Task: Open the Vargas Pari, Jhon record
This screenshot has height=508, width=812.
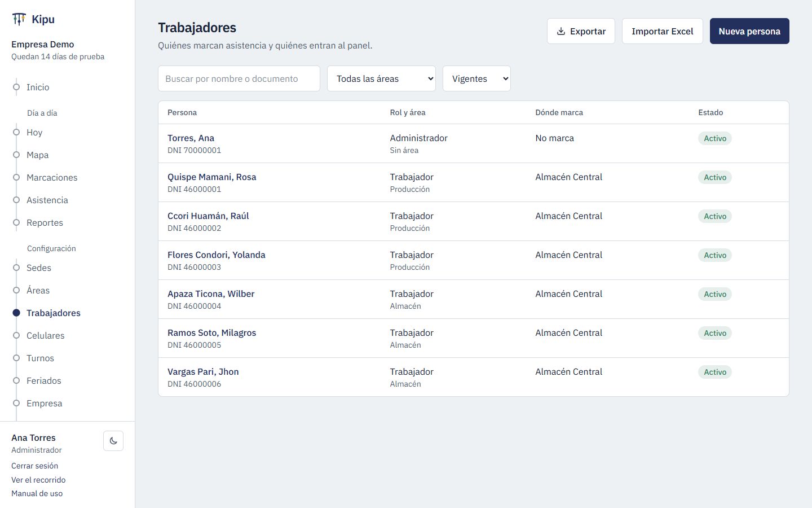Action: click(203, 371)
